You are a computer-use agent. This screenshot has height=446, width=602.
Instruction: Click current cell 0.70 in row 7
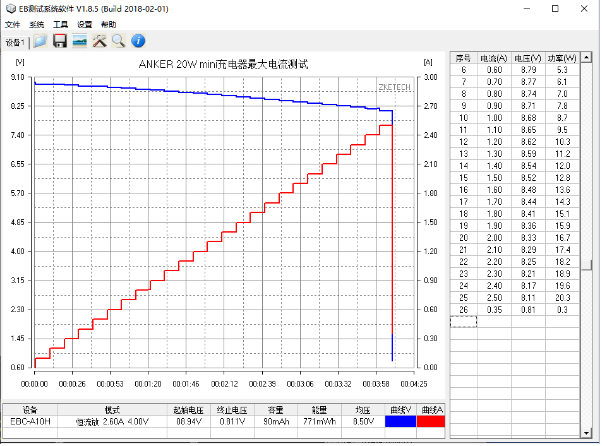point(494,82)
